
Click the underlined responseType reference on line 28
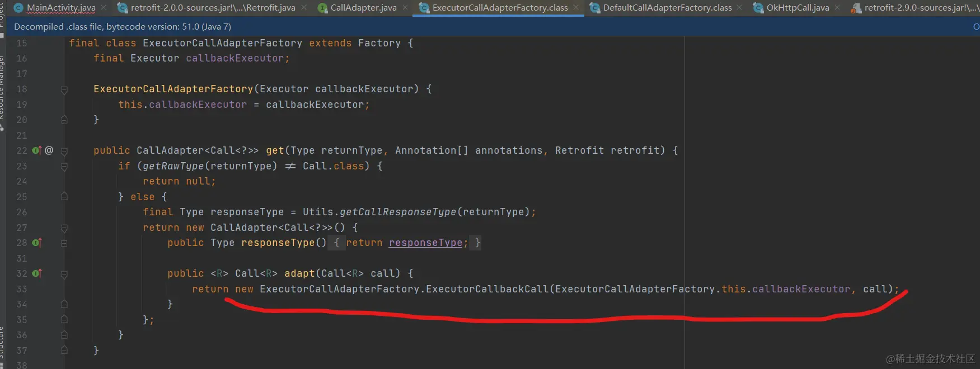point(425,243)
